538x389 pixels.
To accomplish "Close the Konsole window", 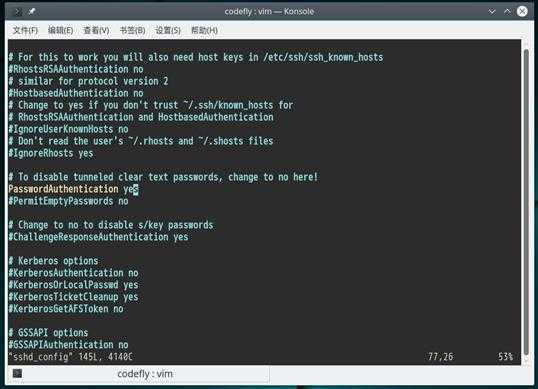I will [x=522, y=12].
